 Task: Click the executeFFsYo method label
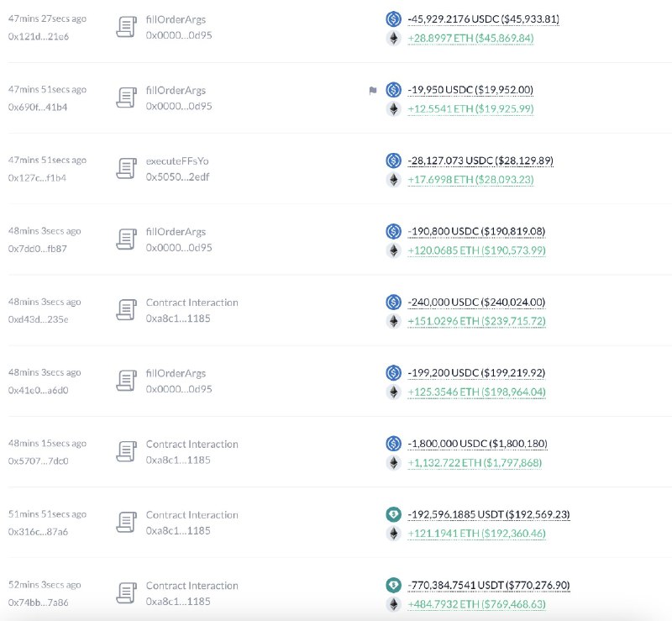pos(177,161)
